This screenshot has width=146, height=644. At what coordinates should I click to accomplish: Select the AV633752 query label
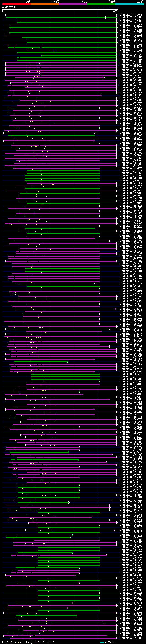pyautogui.click(x=8, y=8)
